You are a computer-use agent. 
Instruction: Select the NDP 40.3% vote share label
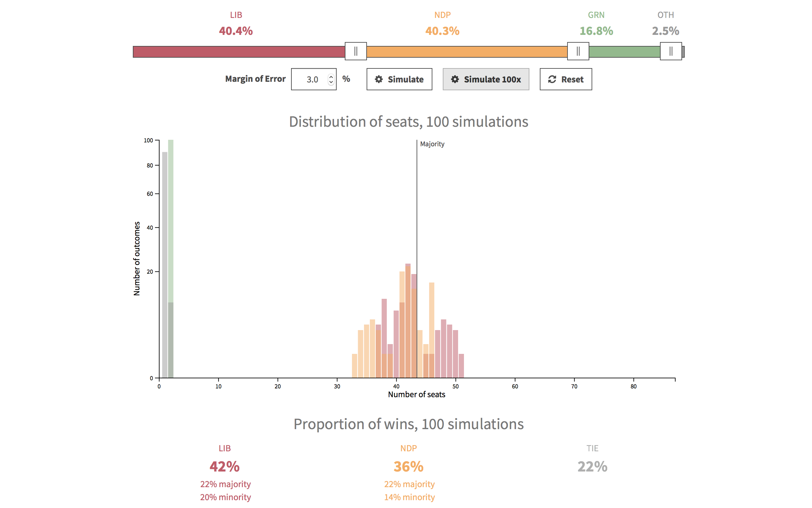click(x=442, y=31)
